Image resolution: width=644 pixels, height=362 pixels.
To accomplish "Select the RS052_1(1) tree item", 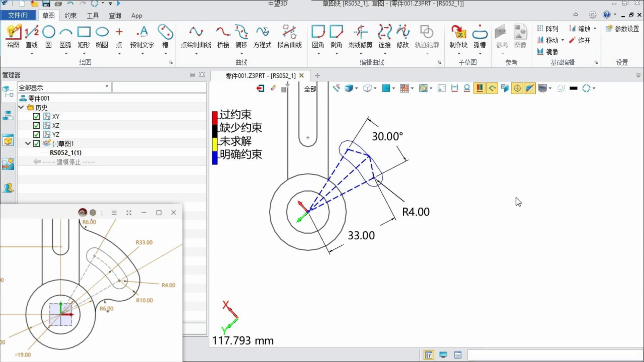I will tap(66, 153).
